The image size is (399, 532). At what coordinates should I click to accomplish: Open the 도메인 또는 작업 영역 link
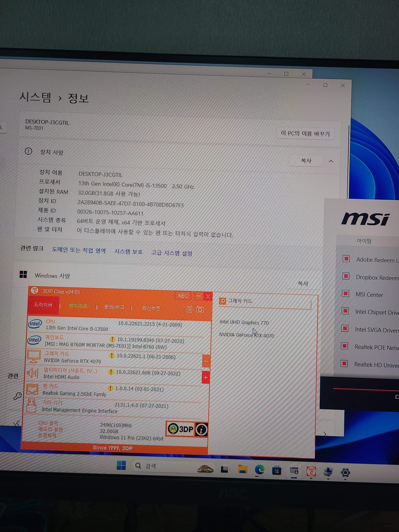click(79, 250)
